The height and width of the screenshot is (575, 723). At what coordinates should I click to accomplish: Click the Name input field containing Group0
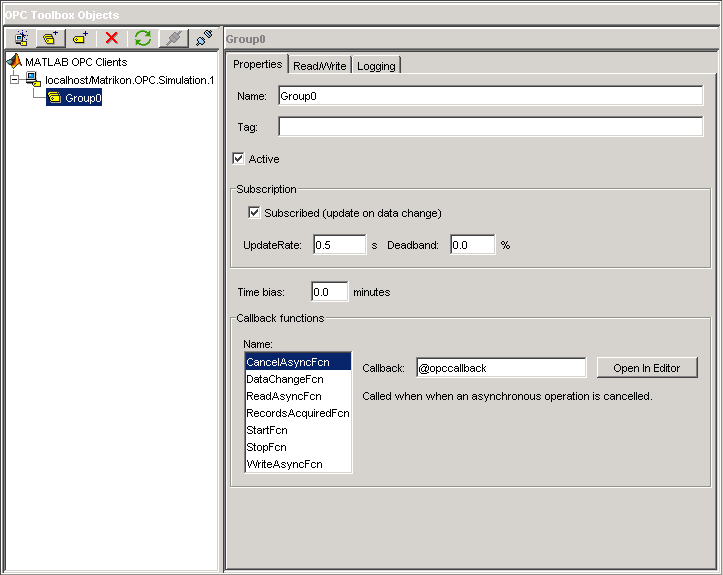(491, 96)
